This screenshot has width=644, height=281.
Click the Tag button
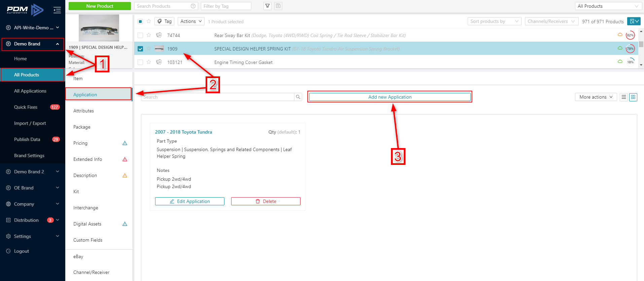coord(165,21)
